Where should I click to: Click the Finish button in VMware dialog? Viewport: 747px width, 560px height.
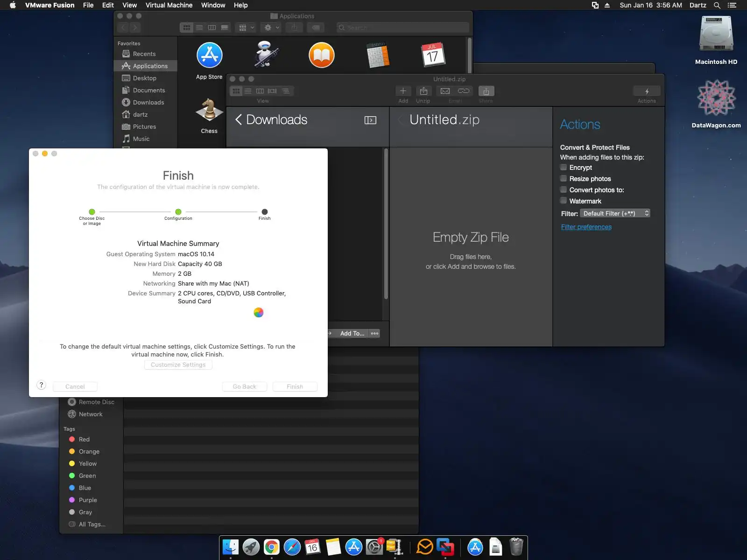(295, 386)
